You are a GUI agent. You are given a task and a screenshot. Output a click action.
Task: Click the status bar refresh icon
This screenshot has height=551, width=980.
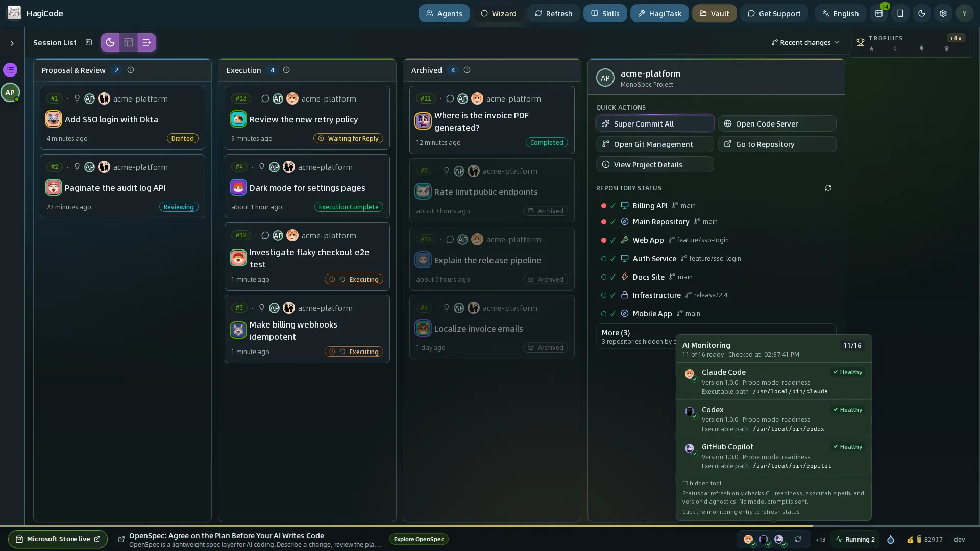pyautogui.click(x=798, y=539)
